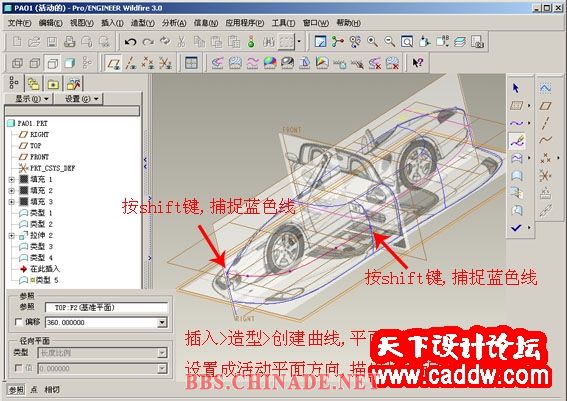Image resolution: width=567 pixels, height=401 pixels.
Task: Click the 参照 field showing TOP:F2
Action: 107,308
